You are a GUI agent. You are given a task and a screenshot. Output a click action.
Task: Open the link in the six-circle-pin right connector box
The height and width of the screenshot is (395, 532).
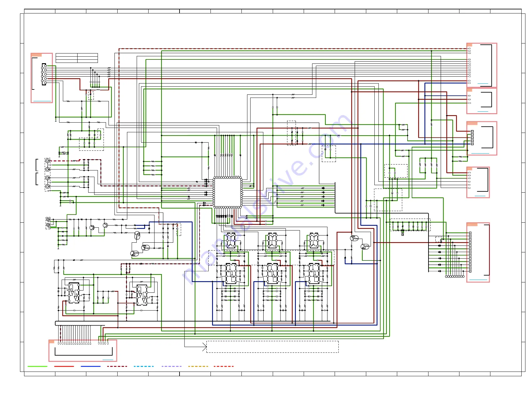(480, 153)
